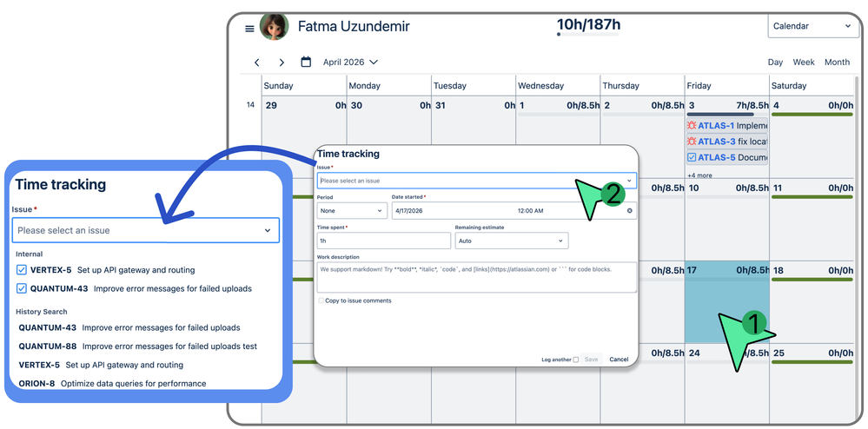The height and width of the screenshot is (429, 868).
Task: Click Cancel in the Time tracking dialog
Action: pos(619,360)
